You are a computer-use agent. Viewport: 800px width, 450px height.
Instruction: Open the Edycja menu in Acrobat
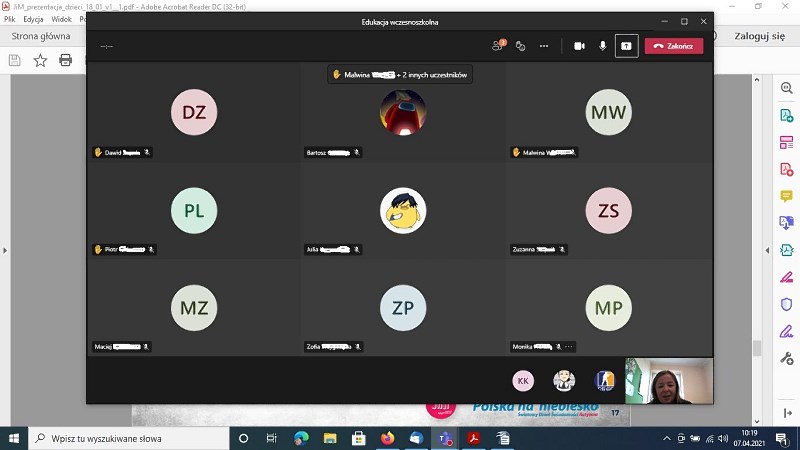pos(33,19)
